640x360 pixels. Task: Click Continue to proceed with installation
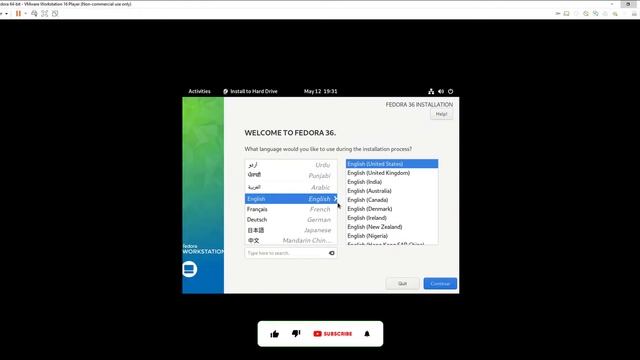point(440,283)
